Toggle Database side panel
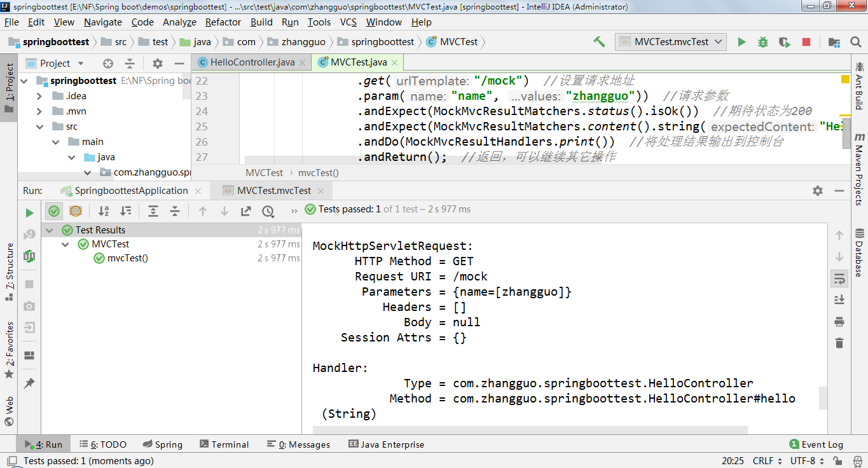Screen dimensions: 868x468 point(859,253)
